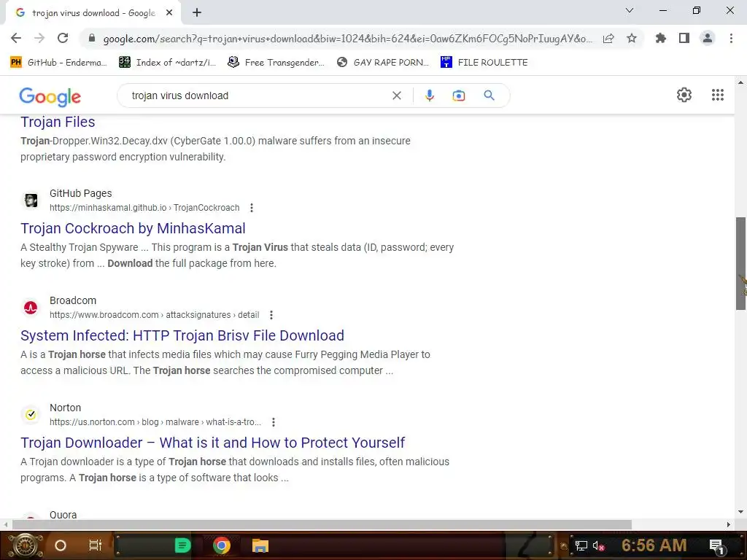Open the notification center icon
The height and width of the screenshot is (560, 747).
tap(716, 545)
